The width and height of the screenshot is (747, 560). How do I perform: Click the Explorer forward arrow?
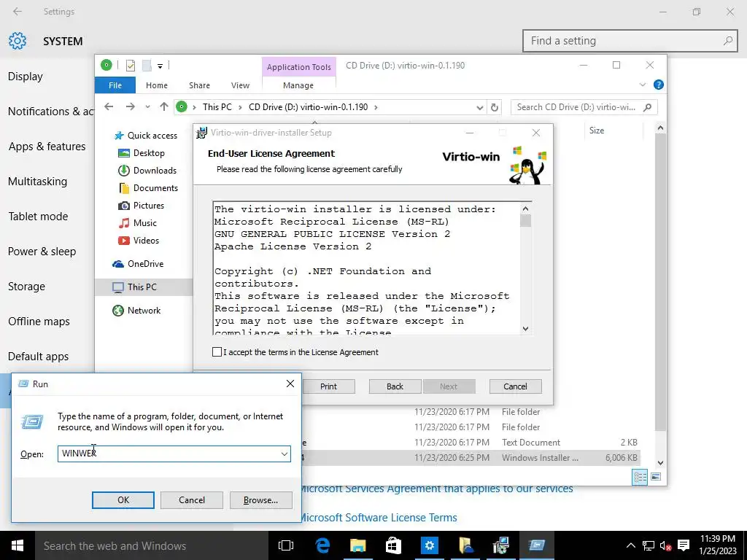pyautogui.click(x=130, y=106)
